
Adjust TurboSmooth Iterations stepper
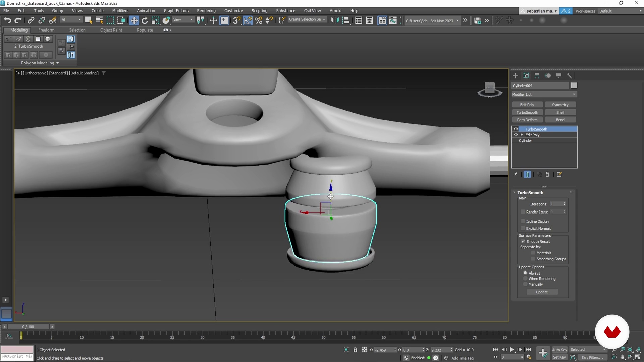(565, 204)
